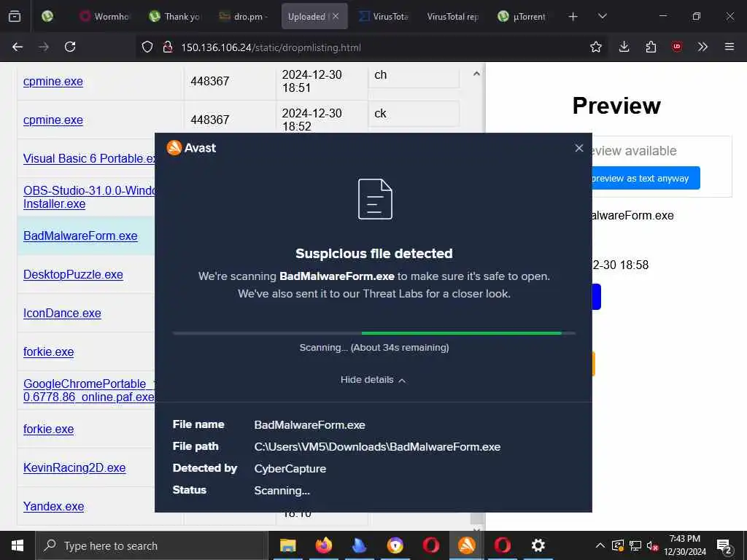This screenshot has width=747, height=560.
Task: Open File Explorer from taskbar
Action: click(x=287, y=545)
